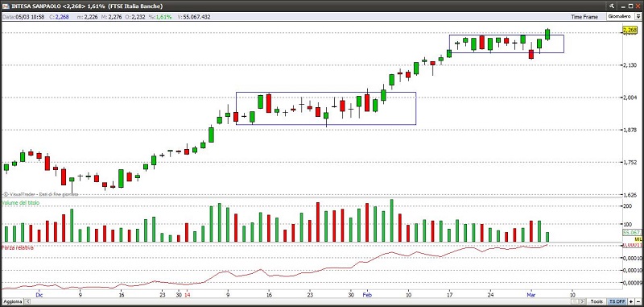Click the red '14' year label on the time axis
644x307 pixels.
point(188,295)
